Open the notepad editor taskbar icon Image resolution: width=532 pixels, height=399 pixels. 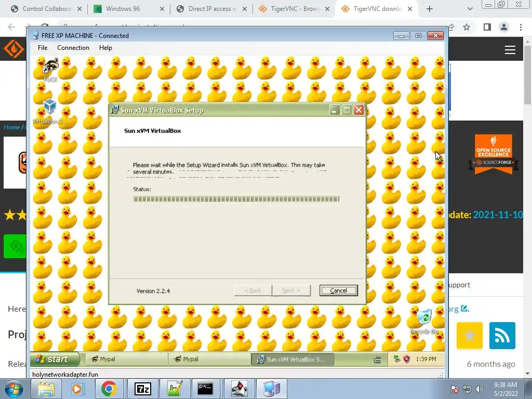pyautogui.click(x=175, y=389)
